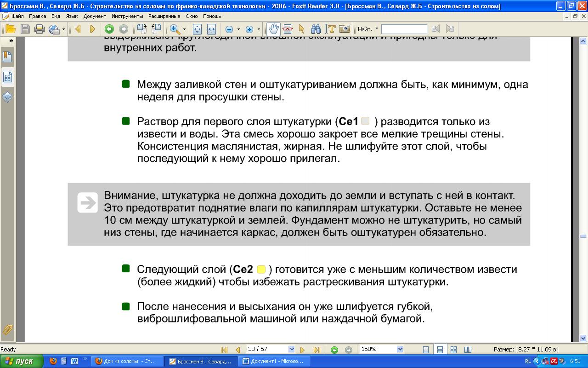
Task: Go to the next page in the top toolbar
Action: pyautogui.click(x=92, y=29)
